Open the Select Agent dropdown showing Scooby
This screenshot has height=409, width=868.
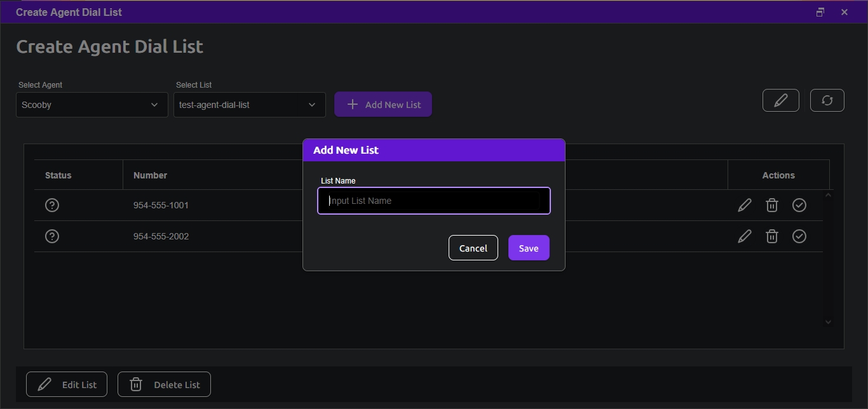click(92, 105)
